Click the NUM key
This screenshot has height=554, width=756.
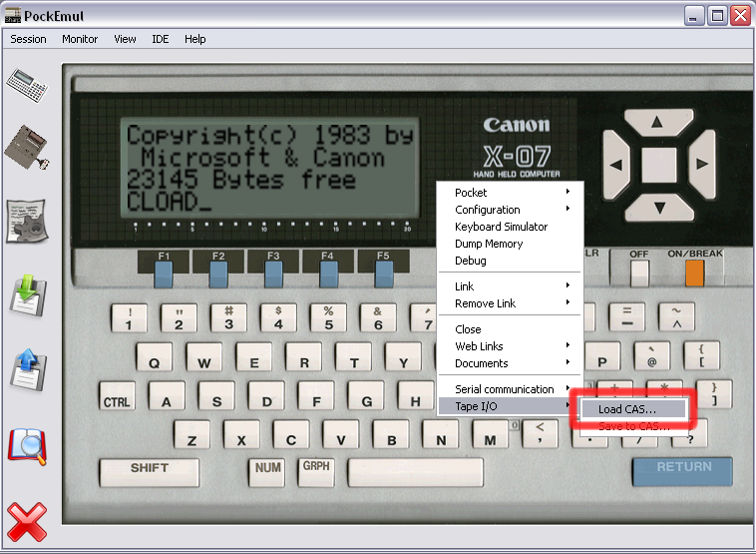pyautogui.click(x=266, y=472)
